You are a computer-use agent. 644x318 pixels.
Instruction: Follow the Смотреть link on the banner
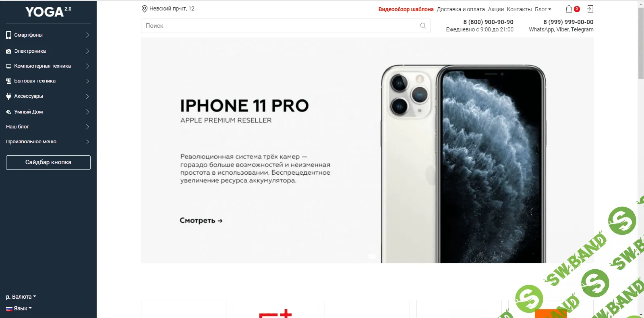click(201, 221)
